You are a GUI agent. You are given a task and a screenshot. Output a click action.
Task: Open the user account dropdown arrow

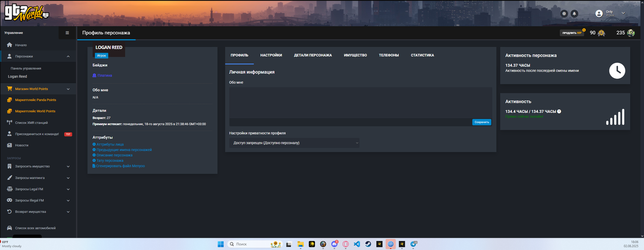pos(623,13)
